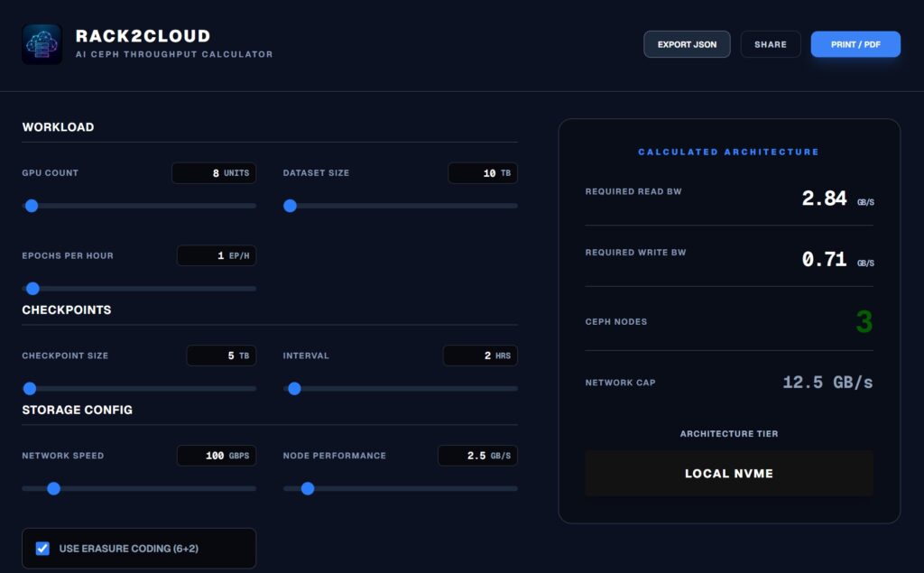Image resolution: width=924 pixels, height=573 pixels.
Task: Select the Interval slider handle
Action: click(294, 389)
